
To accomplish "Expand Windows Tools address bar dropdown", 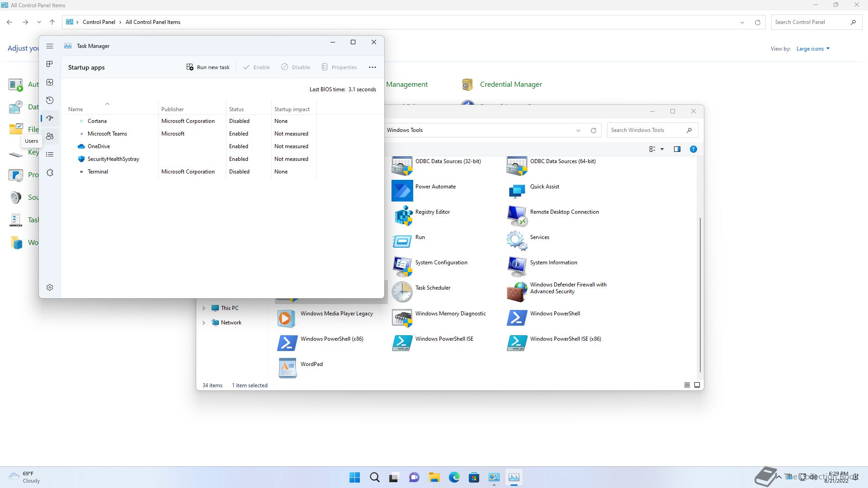I will 578,130.
